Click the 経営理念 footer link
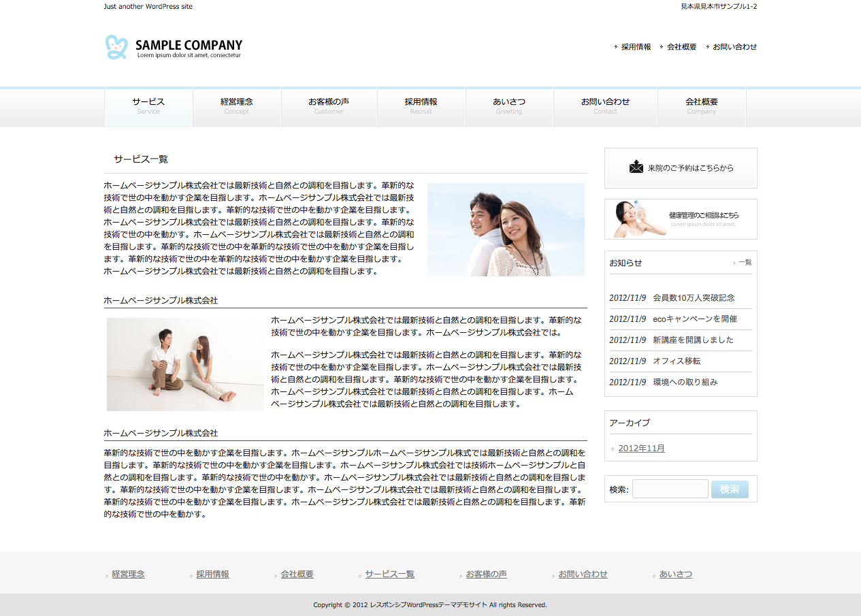Viewport: 861px width, 616px height. click(128, 574)
